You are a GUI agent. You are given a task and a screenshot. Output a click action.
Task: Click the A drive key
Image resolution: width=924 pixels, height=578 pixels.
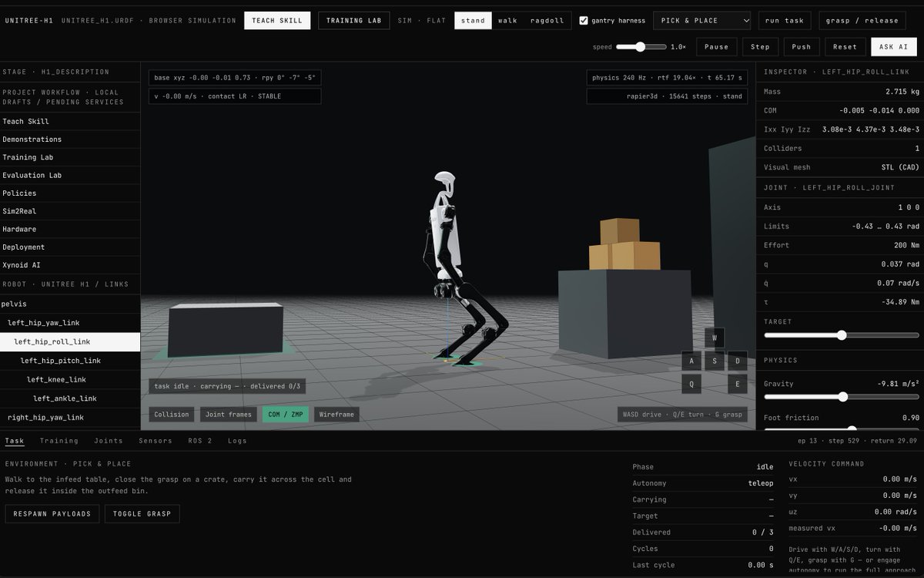(x=691, y=361)
